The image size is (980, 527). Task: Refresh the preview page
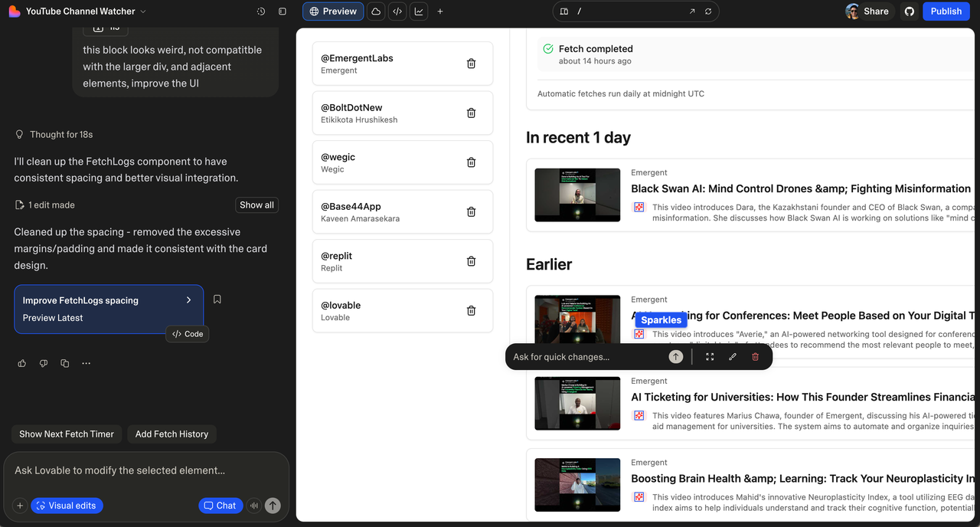point(708,11)
